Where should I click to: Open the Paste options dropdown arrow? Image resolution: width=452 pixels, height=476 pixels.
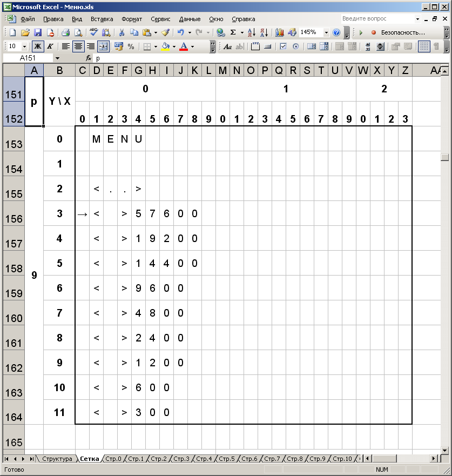[x=156, y=32]
